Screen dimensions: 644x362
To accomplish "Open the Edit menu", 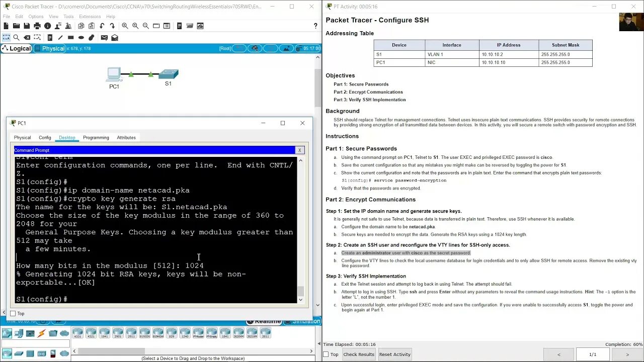I will point(19,17).
